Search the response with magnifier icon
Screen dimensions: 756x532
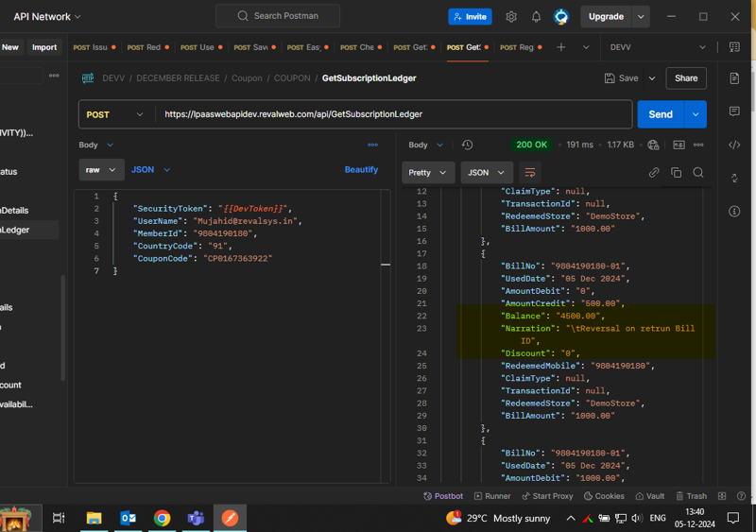tap(698, 173)
